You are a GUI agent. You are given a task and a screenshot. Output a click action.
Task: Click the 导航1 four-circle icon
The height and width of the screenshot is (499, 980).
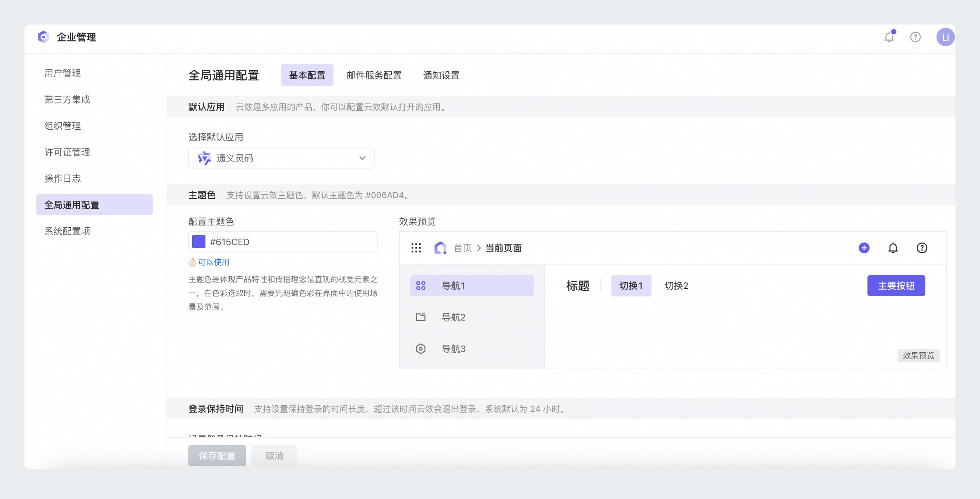click(x=421, y=286)
